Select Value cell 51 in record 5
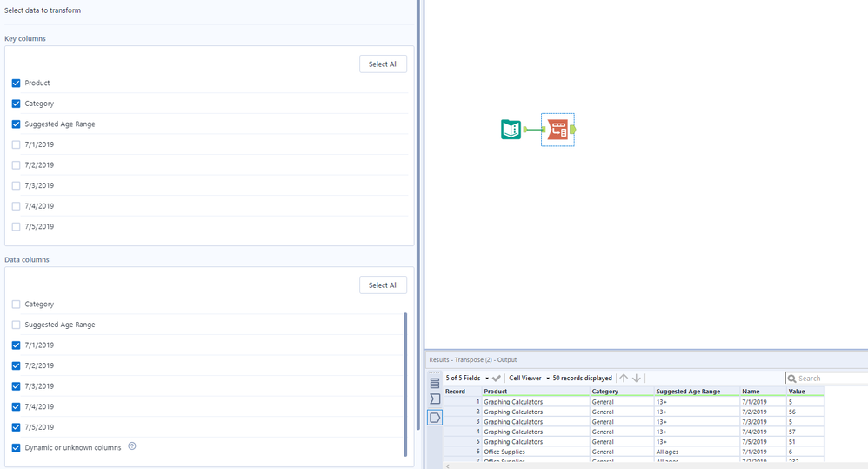Screen dimensions: 868x469 pyautogui.click(x=805, y=442)
